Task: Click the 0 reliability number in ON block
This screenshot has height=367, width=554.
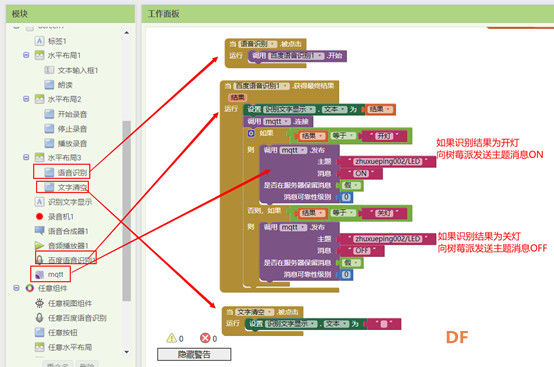Action: [346, 197]
